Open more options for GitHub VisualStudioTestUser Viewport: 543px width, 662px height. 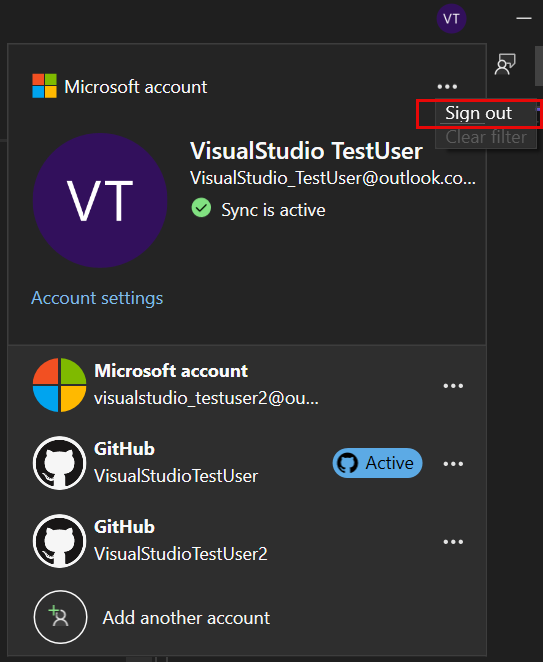453,464
